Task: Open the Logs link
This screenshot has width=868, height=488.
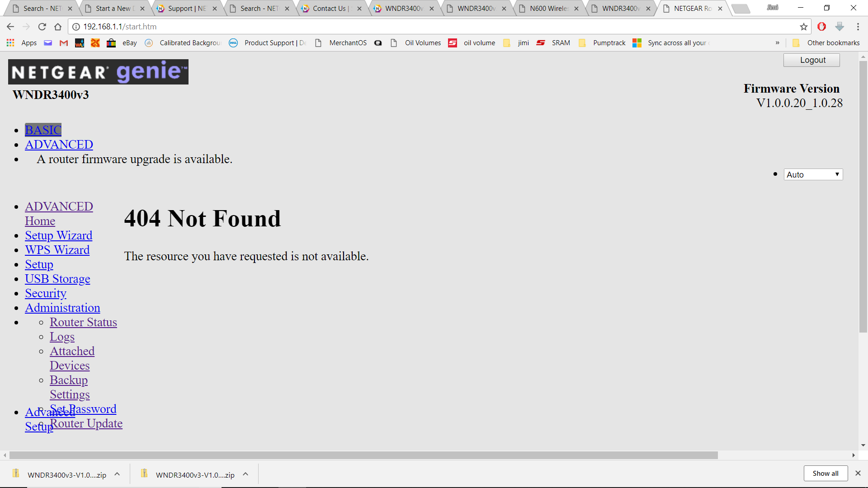Action: pos(62,337)
